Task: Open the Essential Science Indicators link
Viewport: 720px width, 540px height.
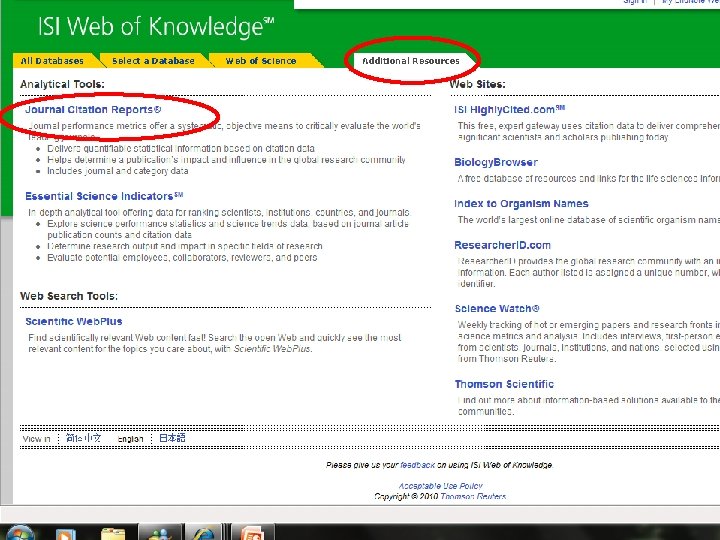Action: (104, 196)
